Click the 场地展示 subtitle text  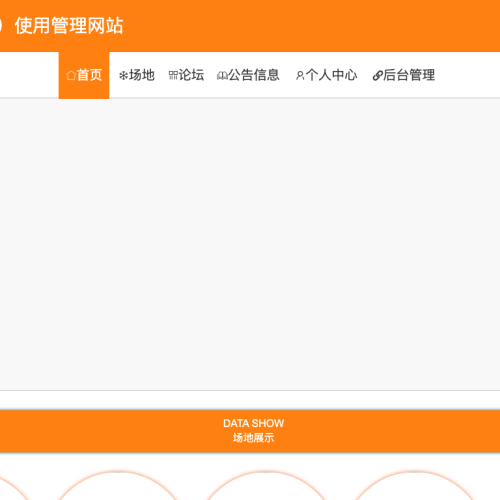253,438
